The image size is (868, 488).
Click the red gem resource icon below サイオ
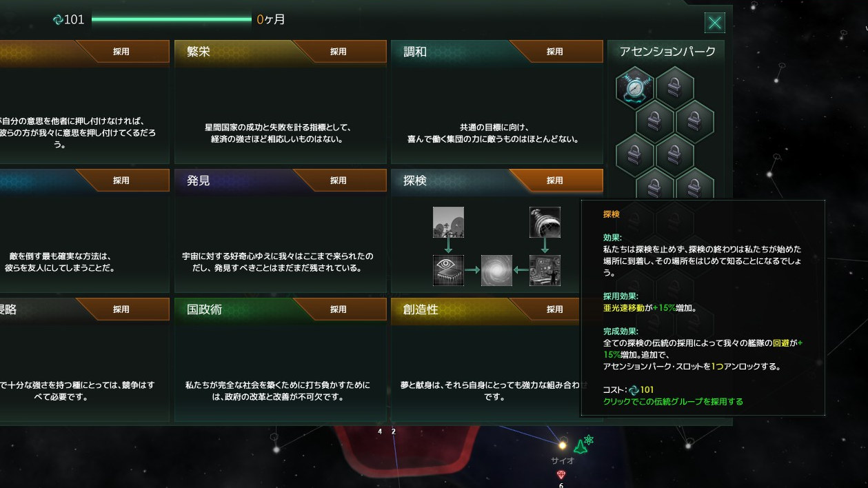click(x=561, y=475)
